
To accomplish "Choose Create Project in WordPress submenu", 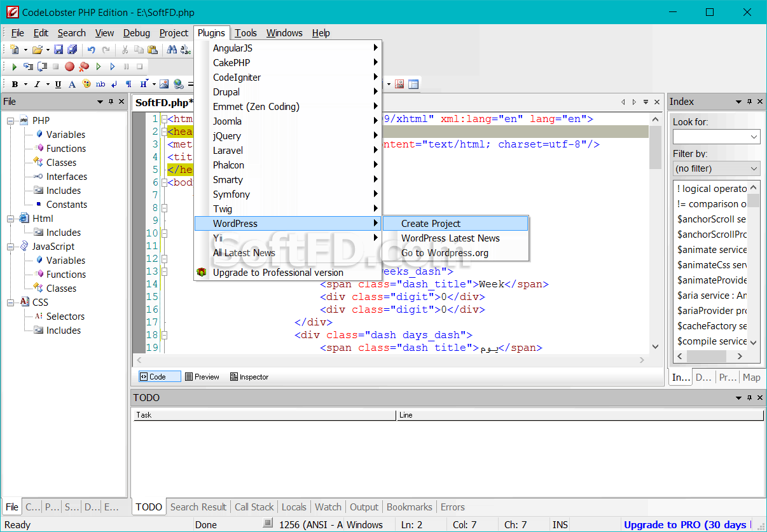I will [x=455, y=224].
